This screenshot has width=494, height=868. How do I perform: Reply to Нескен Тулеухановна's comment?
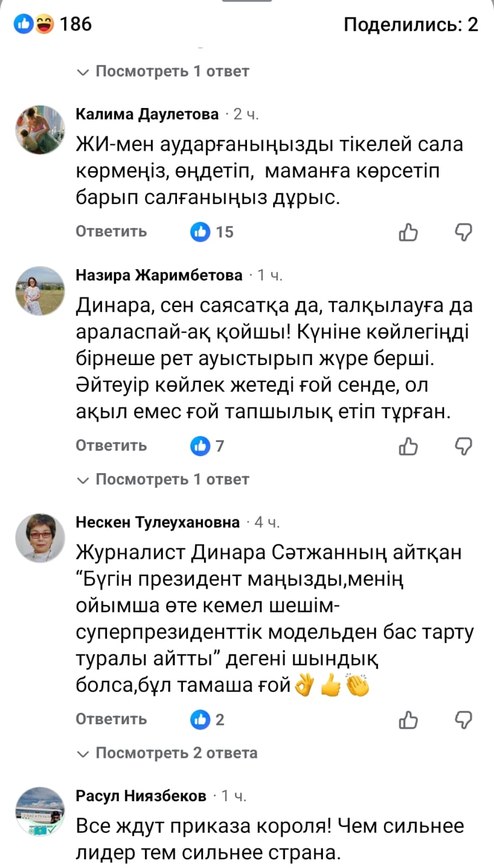[x=111, y=719]
